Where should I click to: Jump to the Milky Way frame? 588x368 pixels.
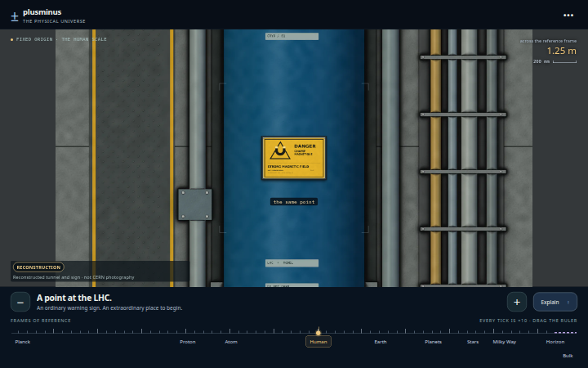point(505,342)
